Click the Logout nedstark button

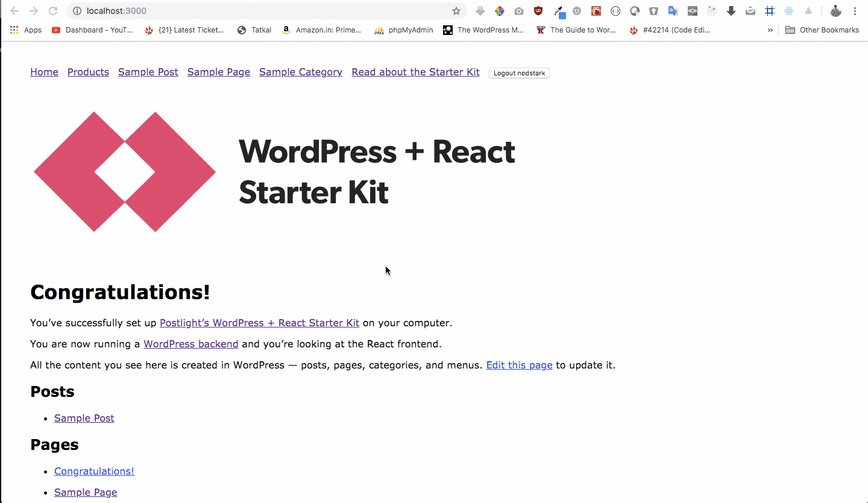[519, 73]
